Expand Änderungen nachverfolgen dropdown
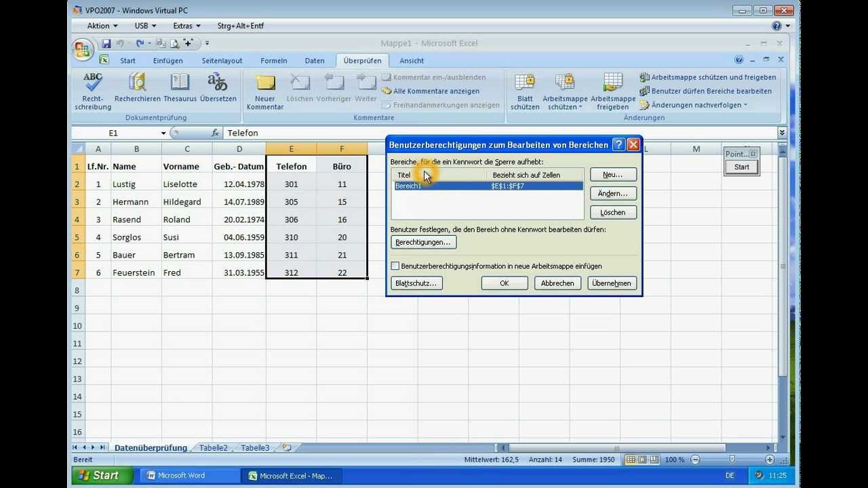The width and height of the screenshot is (868, 488). pos(745,105)
